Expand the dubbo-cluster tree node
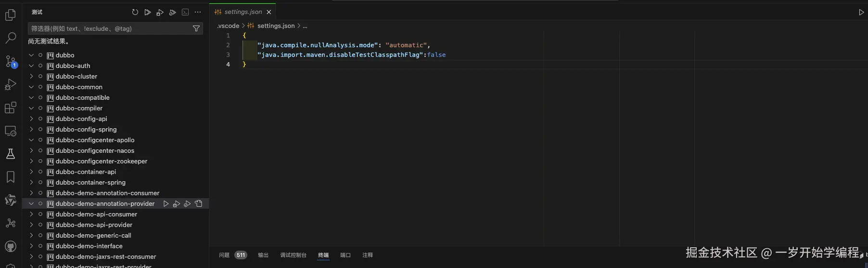 tap(31, 76)
